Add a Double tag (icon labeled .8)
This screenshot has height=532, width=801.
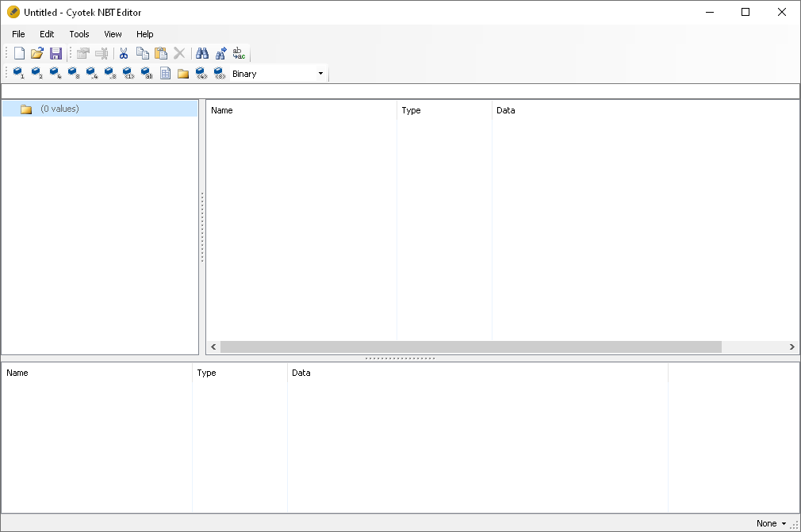pos(110,74)
